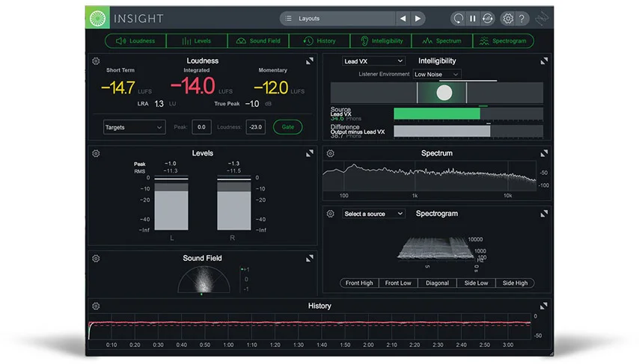Click History timeline at 2:00 marker
Screen dimensions: 639x364
[x=368, y=345]
